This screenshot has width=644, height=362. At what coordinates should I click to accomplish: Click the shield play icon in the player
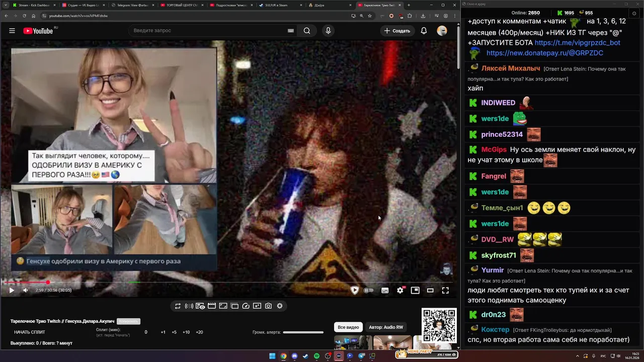[x=355, y=290]
